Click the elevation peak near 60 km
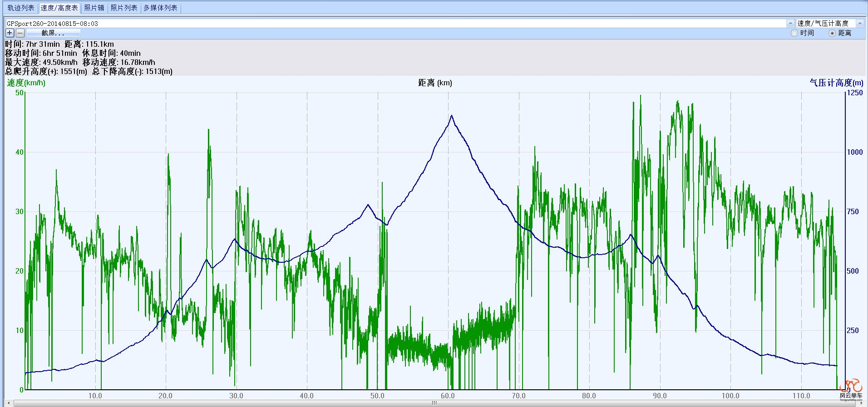The width and height of the screenshot is (868, 407). 451,116
